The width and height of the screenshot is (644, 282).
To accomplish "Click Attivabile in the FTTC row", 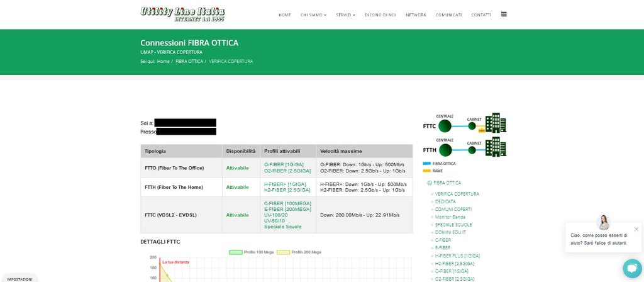I will (237, 215).
